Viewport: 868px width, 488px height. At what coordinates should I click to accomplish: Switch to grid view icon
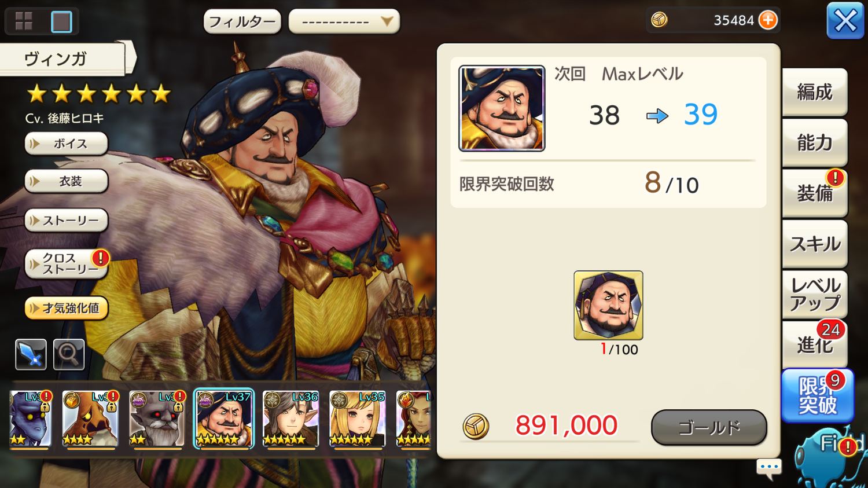(24, 21)
